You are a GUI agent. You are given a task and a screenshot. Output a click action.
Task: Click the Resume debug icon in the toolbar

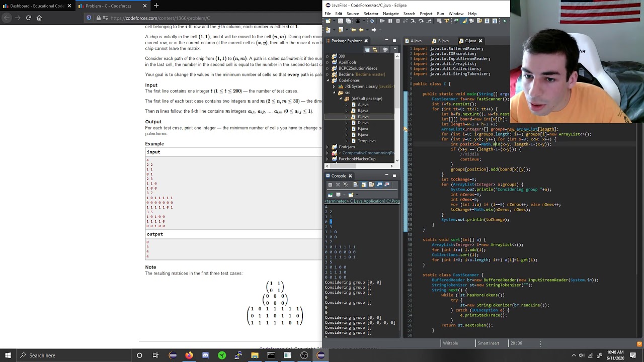pyautogui.click(x=382, y=21)
